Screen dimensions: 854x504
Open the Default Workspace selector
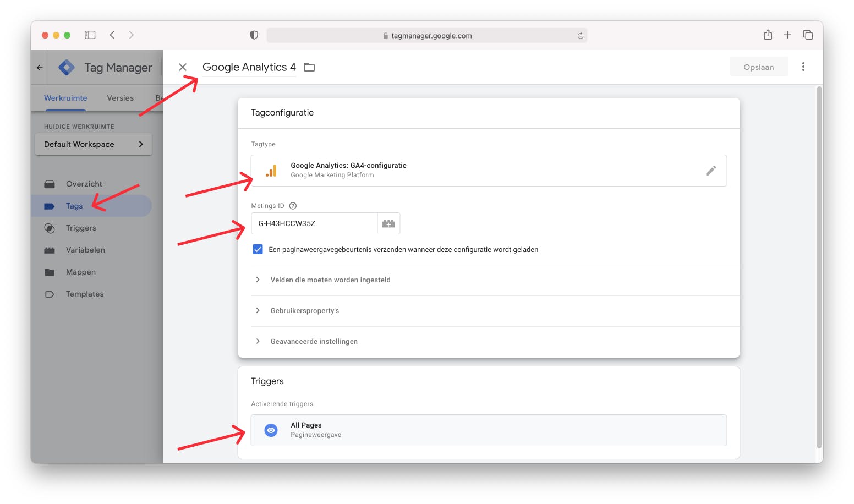94,144
